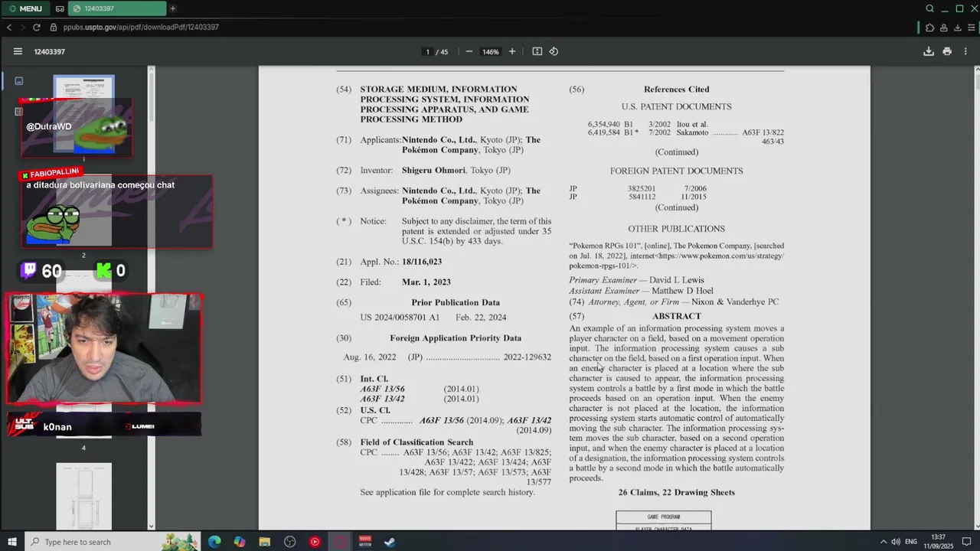
Task: Show hidden system tray icons
Action: pos(883,542)
